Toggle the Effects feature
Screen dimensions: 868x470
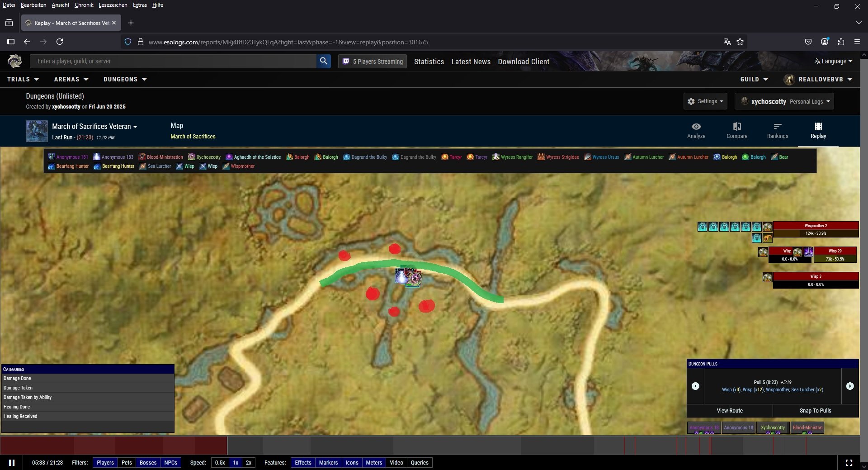click(x=303, y=463)
